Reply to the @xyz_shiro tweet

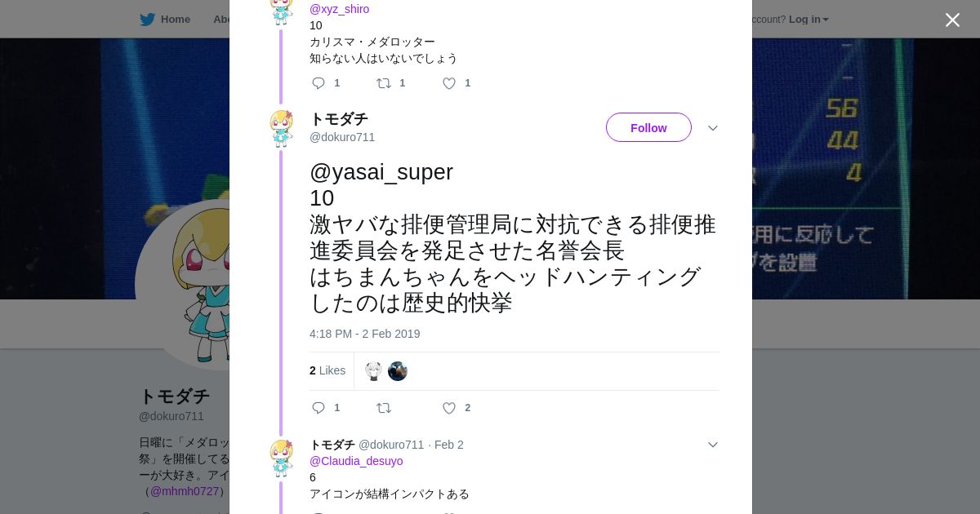coord(318,83)
